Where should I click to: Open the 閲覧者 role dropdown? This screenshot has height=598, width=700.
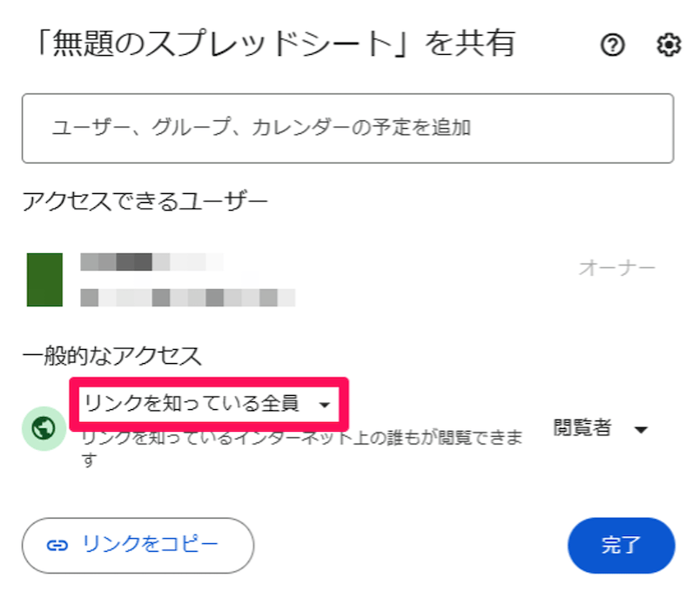point(600,428)
